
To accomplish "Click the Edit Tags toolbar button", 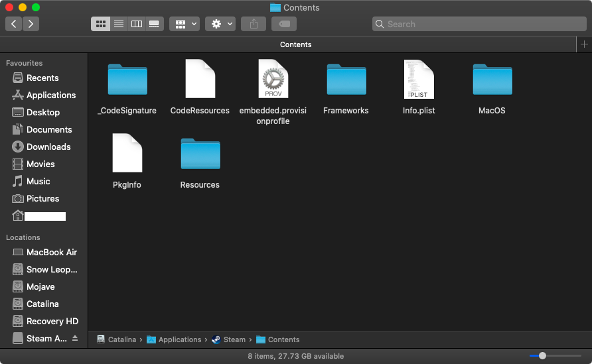I will coord(284,24).
